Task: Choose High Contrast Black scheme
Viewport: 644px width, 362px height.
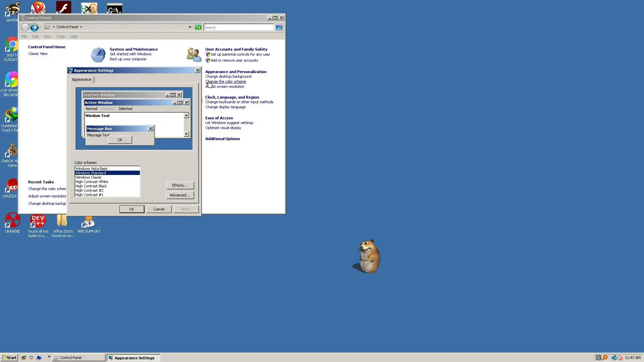Action: [91, 186]
